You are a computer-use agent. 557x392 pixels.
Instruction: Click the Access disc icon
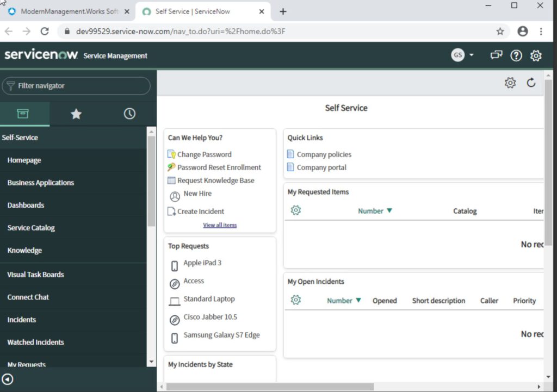[x=175, y=284]
